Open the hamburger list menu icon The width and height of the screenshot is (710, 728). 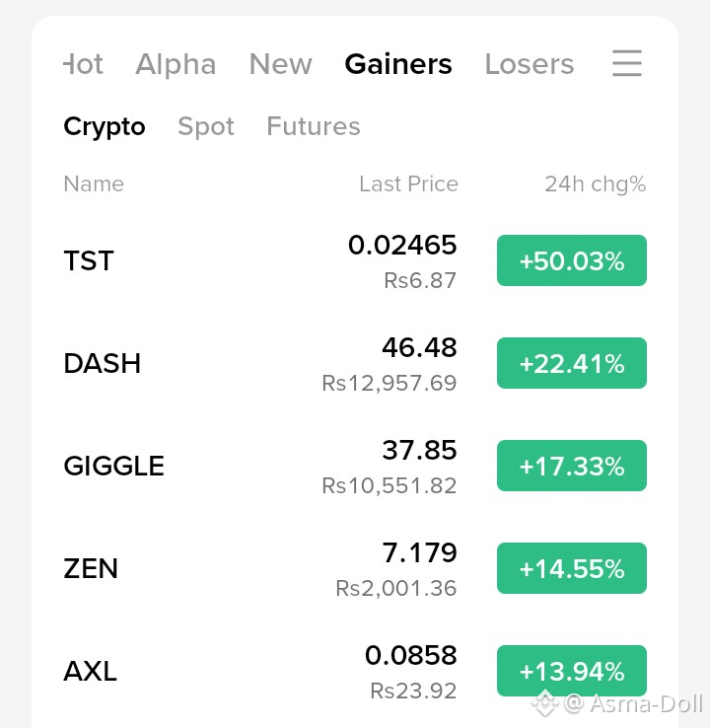[x=627, y=63]
